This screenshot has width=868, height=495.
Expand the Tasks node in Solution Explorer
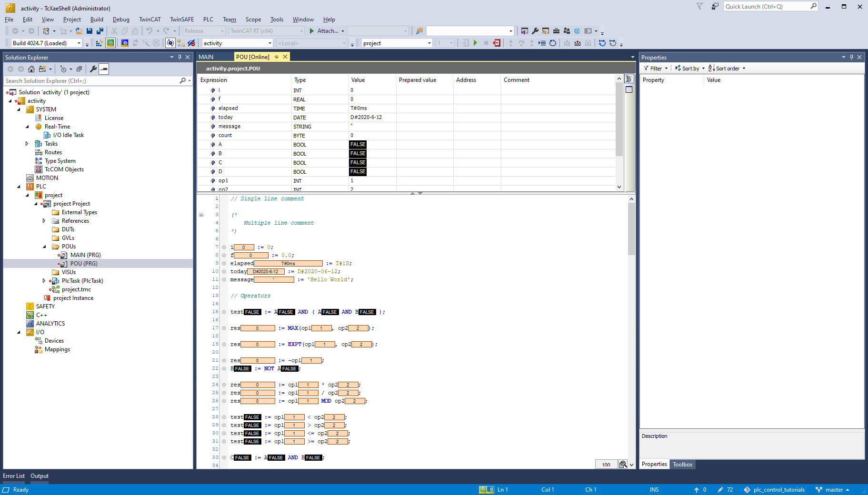coord(27,144)
